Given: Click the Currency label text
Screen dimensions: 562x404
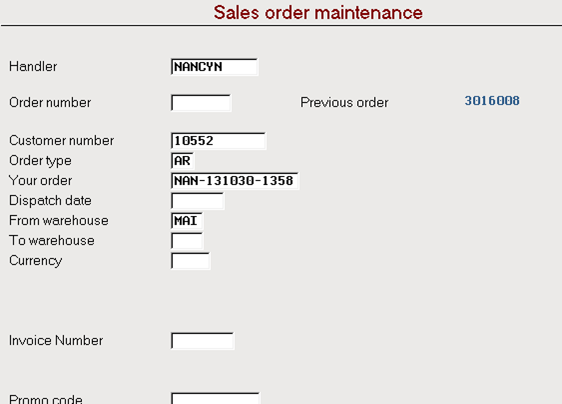Looking at the screenshot, I should pyautogui.click(x=35, y=261).
